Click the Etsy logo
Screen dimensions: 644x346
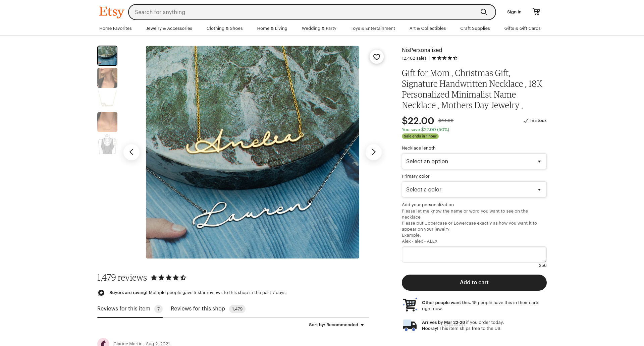(111, 12)
